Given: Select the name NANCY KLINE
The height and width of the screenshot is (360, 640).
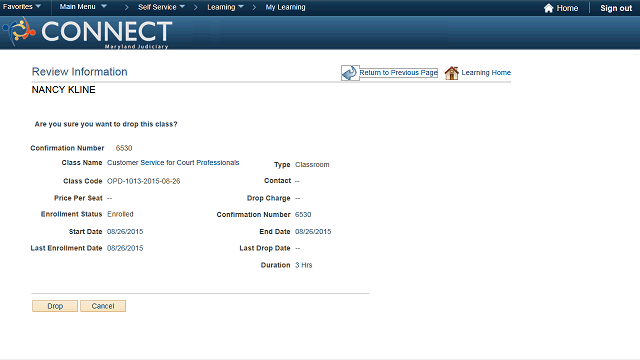Looking at the screenshot, I should click(x=63, y=90).
